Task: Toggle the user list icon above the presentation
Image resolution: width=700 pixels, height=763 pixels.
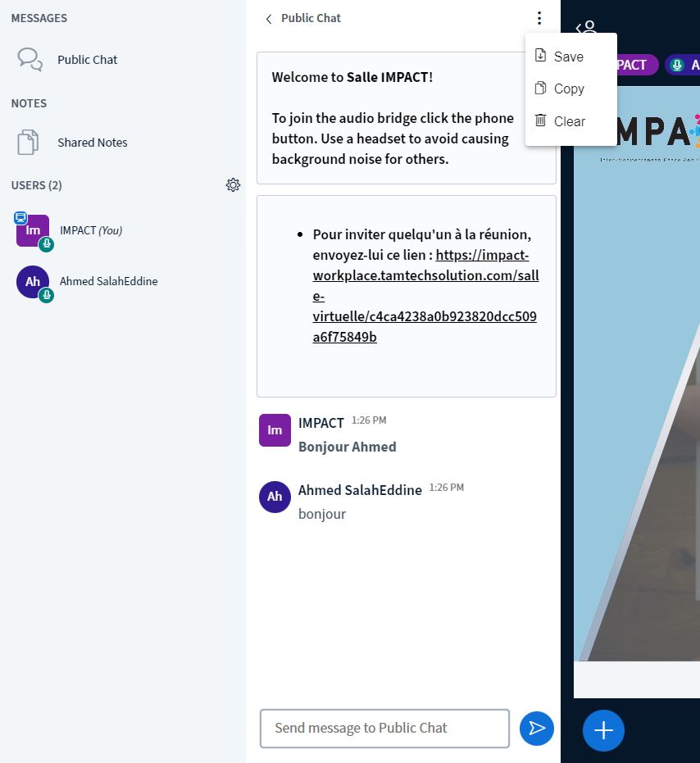Action: 585,29
